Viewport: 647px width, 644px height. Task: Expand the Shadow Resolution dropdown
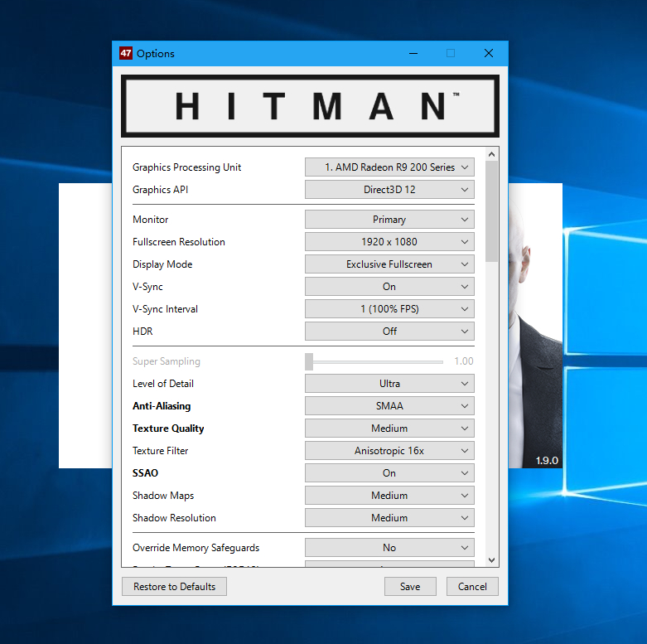pyautogui.click(x=389, y=518)
